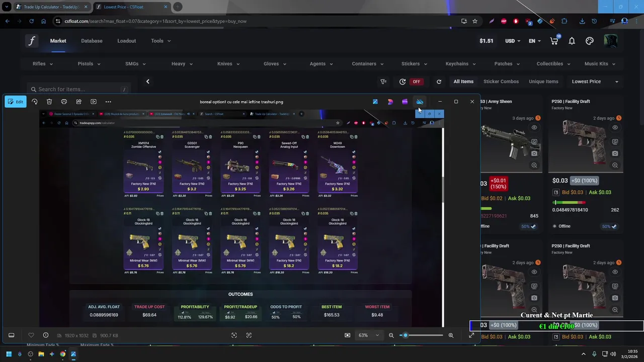Open the shopping cart with 13 items

pos(555,41)
